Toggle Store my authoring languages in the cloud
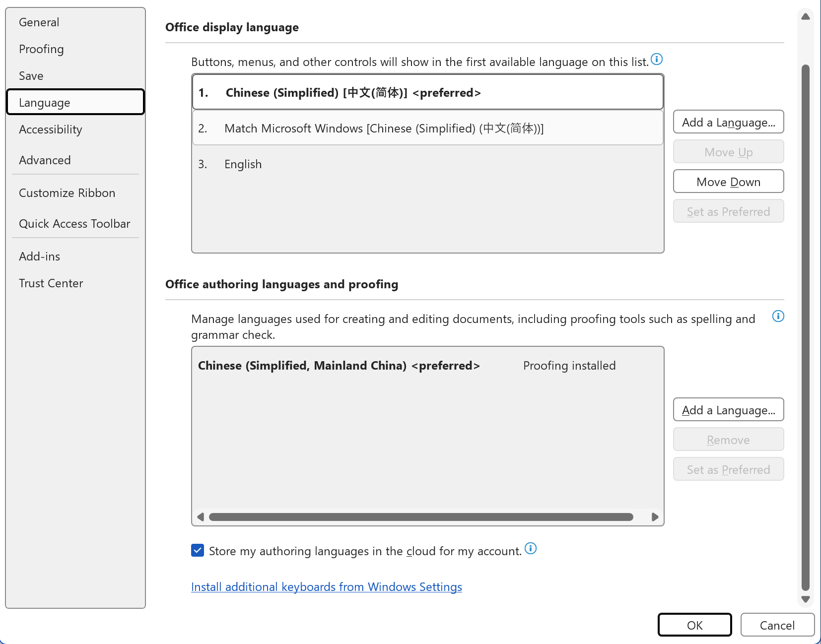 [198, 550]
